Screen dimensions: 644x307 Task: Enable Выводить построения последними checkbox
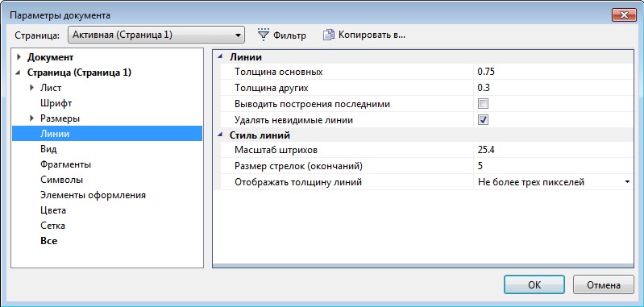pos(484,104)
